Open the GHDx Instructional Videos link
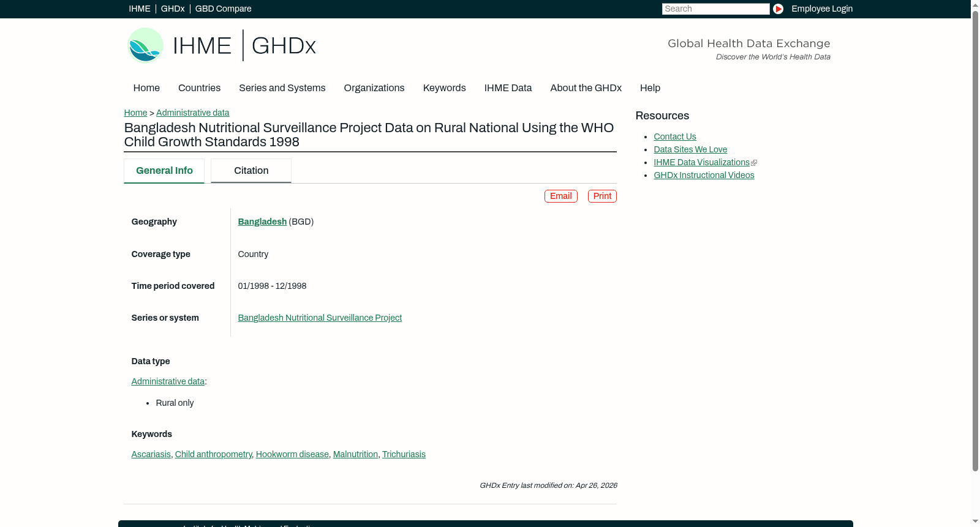The width and height of the screenshot is (980, 527). [704, 175]
